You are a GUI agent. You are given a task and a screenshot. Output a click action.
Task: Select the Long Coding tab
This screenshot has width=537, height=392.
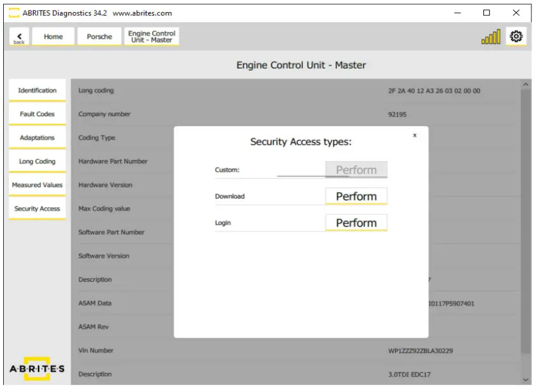click(37, 162)
